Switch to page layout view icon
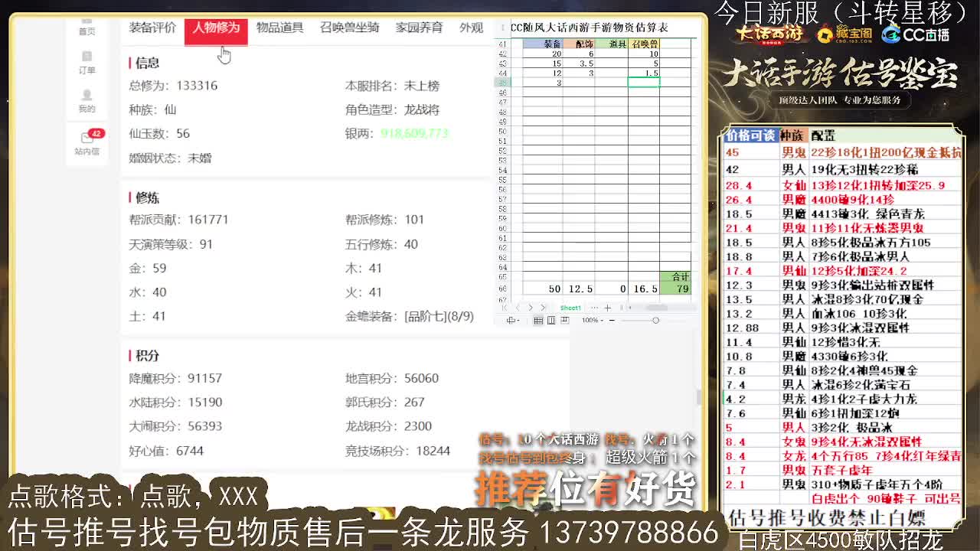The width and height of the screenshot is (980, 551). point(551,320)
